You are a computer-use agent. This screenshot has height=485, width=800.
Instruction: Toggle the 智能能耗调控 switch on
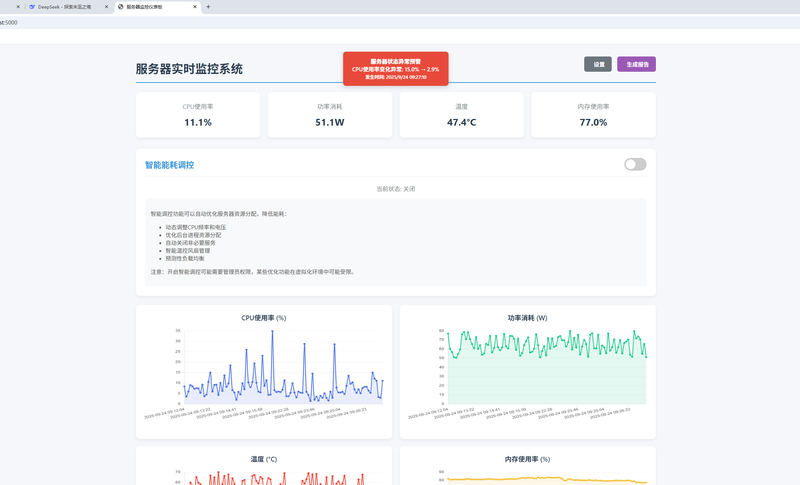pyautogui.click(x=635, y=164)
